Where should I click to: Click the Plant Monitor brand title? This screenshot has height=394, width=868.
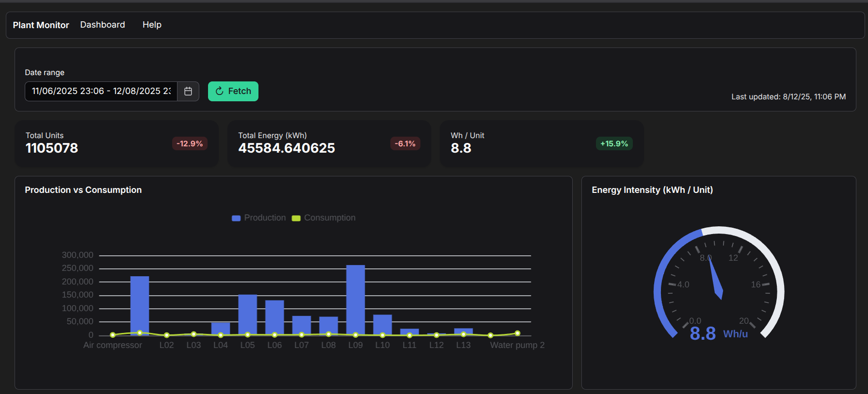(41, 25)
